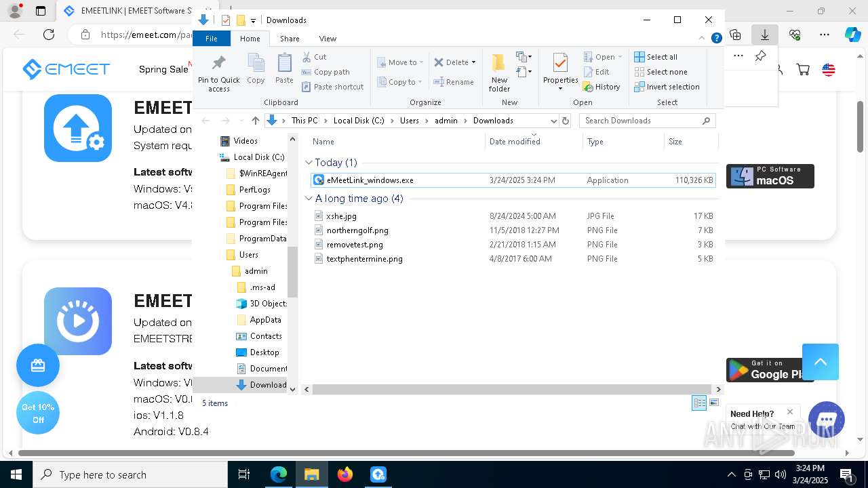Open the Move to dropdown
868x488 pixels.
(400, 62)
